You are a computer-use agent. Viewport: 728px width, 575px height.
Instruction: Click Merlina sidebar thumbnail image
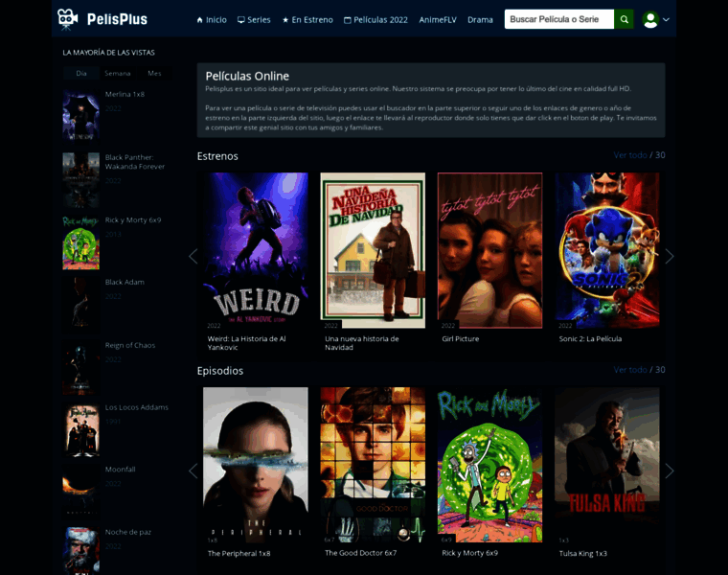(x=81, y=116)
